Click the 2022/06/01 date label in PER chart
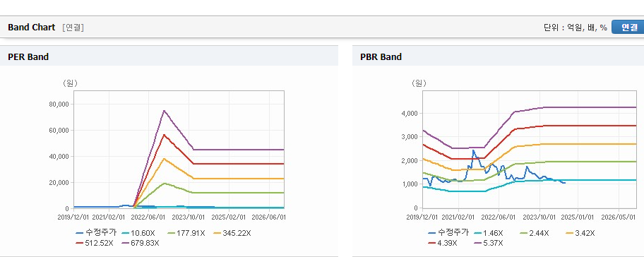Image resolution: width=644 pixels, height=257 pixels. click(x=149, y=217)
